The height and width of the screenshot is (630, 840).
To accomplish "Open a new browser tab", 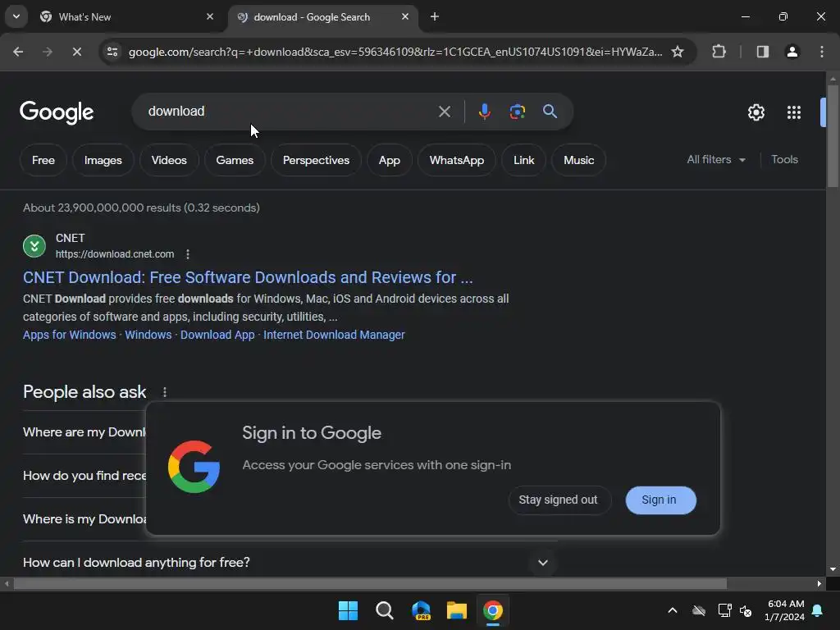I will click(x=435, y=17).
